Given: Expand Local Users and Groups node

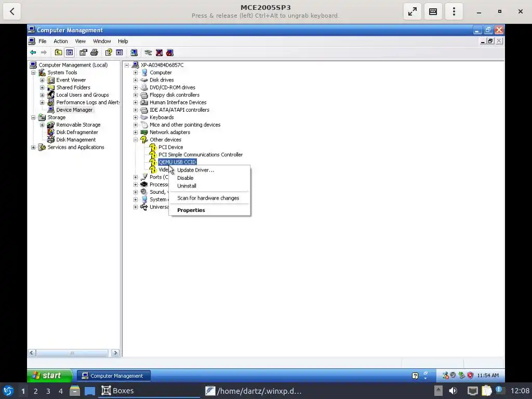Looking at the screenshot, I should (x=42, y=95).
